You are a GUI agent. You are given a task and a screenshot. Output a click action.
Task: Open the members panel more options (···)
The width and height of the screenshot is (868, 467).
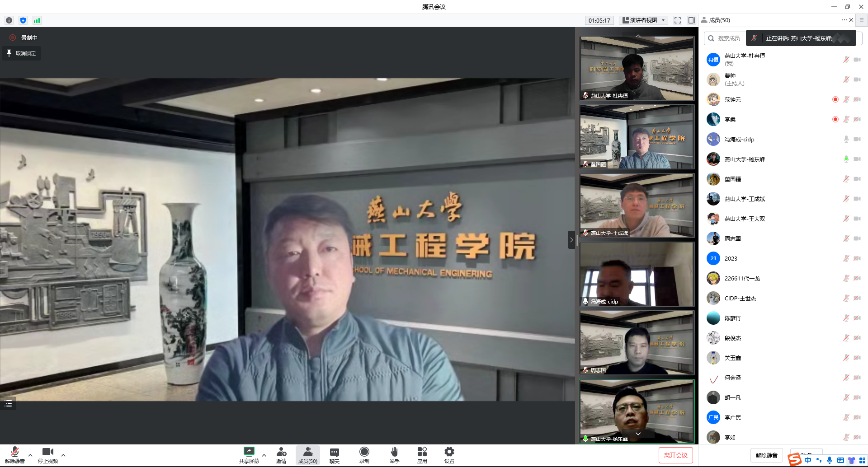click(844, 20)
